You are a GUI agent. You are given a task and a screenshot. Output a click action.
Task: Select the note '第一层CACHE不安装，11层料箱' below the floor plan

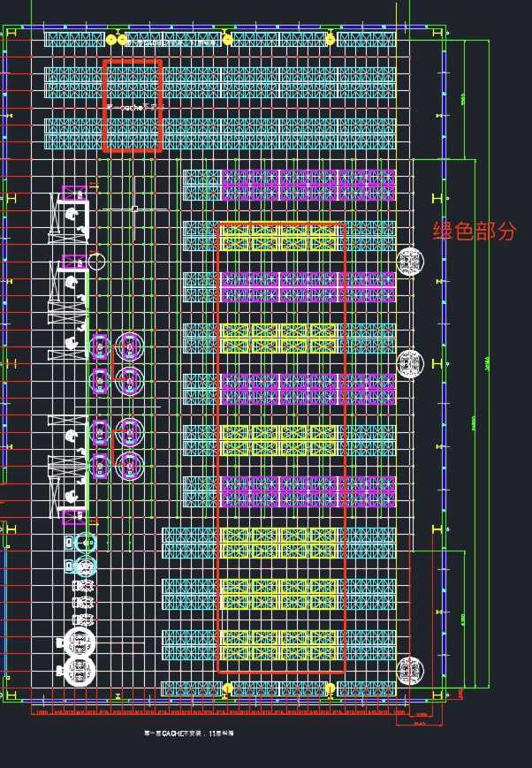pyautogui.click(x=188, y=734)
